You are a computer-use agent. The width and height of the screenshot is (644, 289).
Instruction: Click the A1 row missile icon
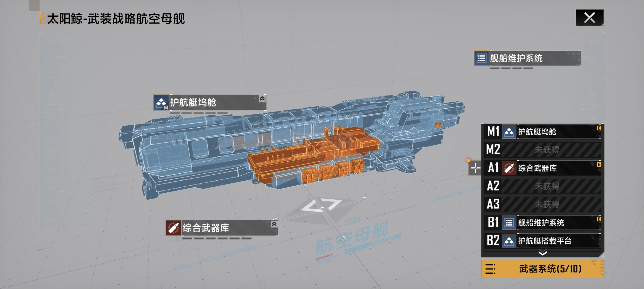click(x=509, y=168)
